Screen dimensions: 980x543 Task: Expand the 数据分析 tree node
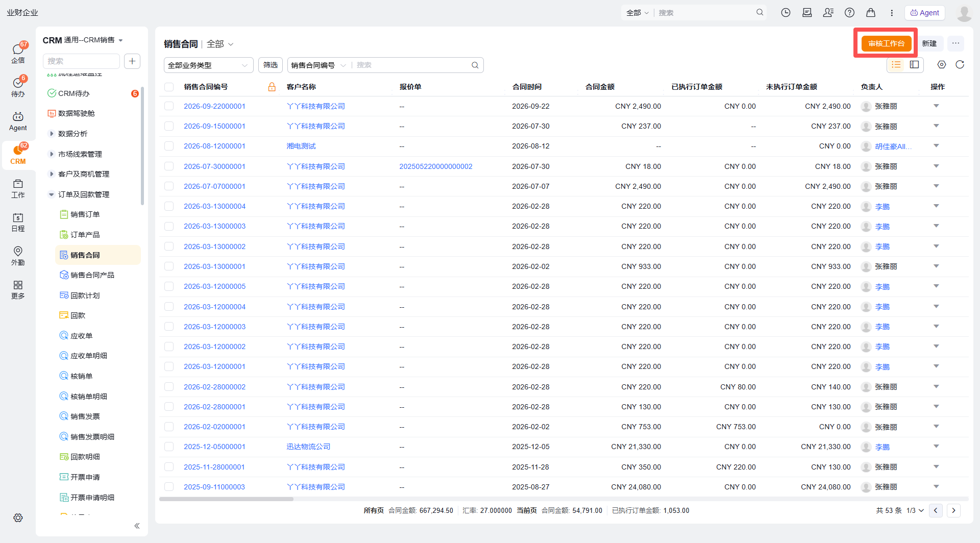(x=51, y=134)
